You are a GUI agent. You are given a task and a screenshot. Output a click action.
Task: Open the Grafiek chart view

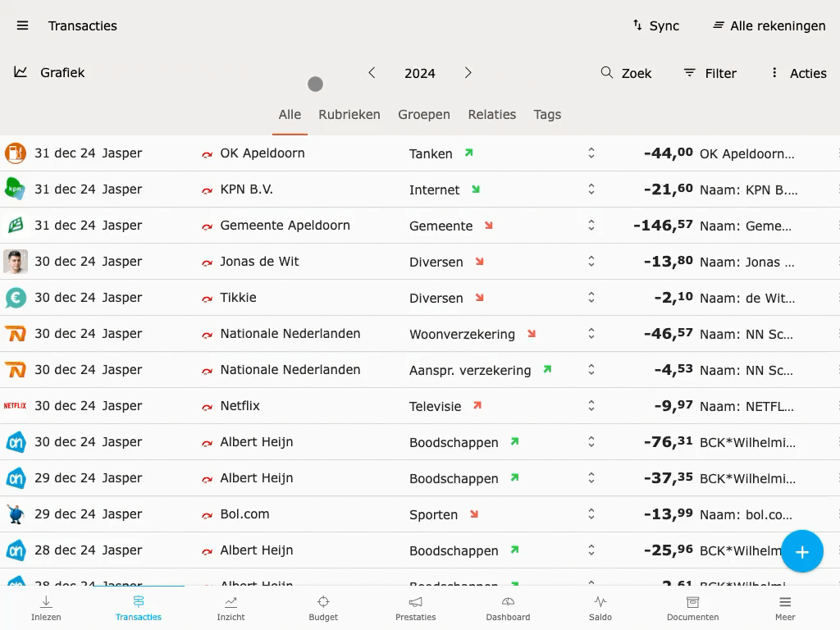(49, 72)
